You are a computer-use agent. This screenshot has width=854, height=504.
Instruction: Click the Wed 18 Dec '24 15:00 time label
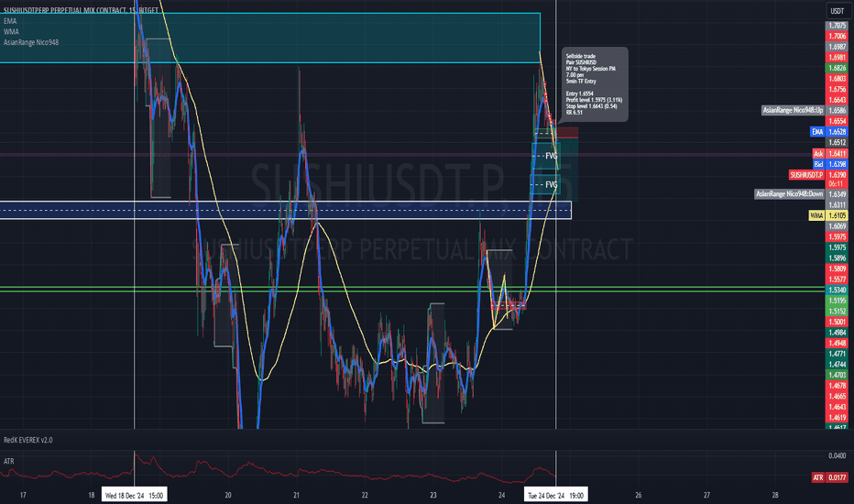point(134,495)
